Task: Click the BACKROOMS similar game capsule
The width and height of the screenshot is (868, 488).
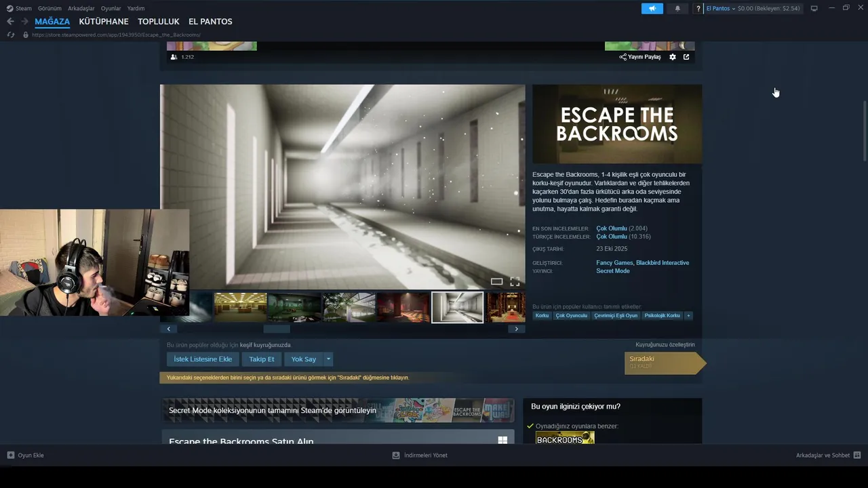Action: coord(565,439)
